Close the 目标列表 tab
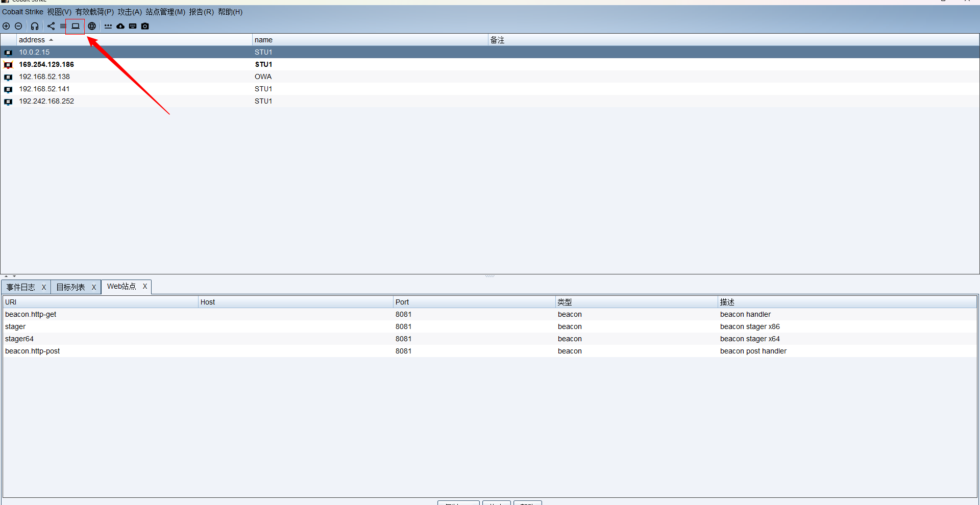 click(94, 287)
